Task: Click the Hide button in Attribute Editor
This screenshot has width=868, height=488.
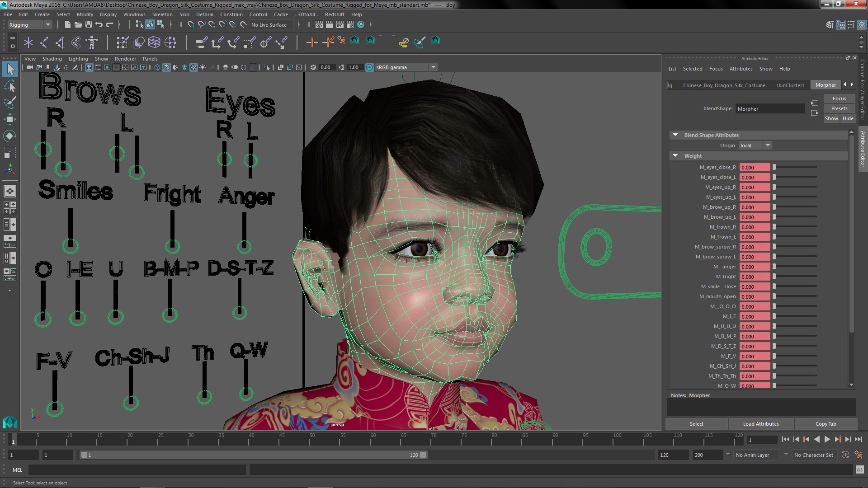Action: pyautogui.click(x=848, y=118)
